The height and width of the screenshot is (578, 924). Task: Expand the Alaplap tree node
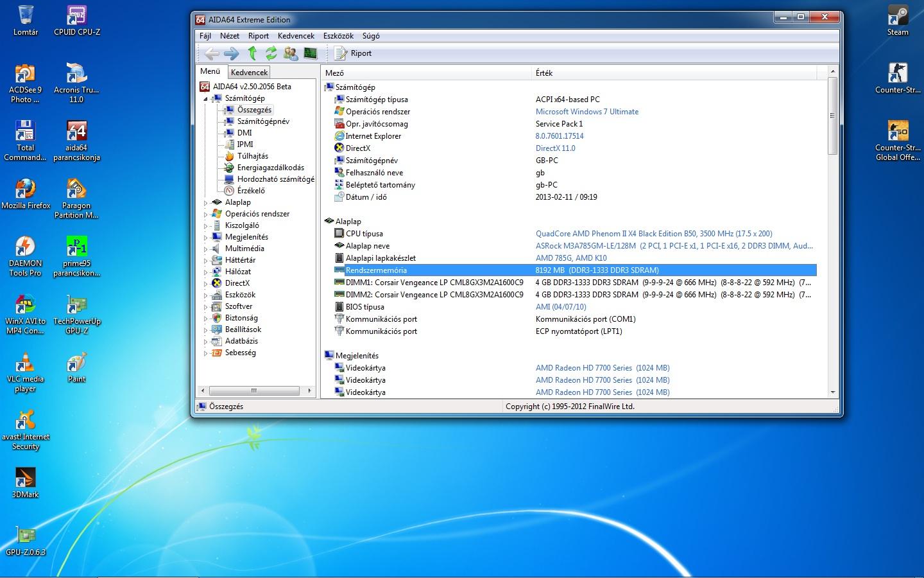[206, 203]
